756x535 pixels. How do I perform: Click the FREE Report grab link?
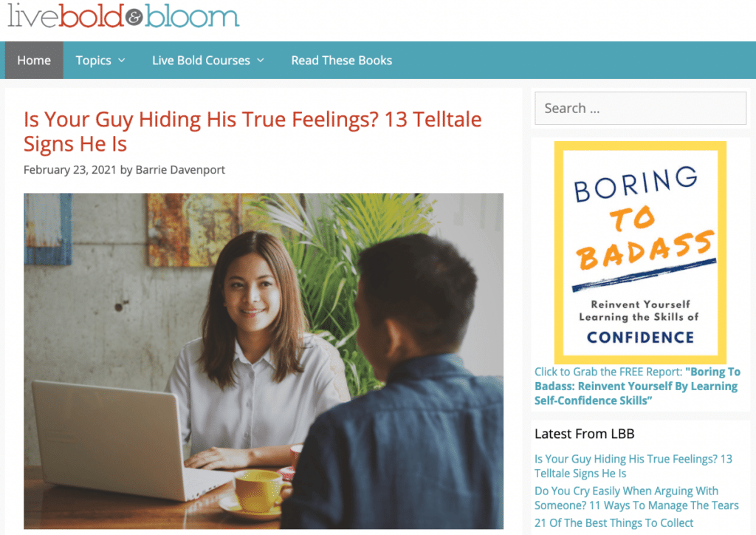[x=636, y=386]
